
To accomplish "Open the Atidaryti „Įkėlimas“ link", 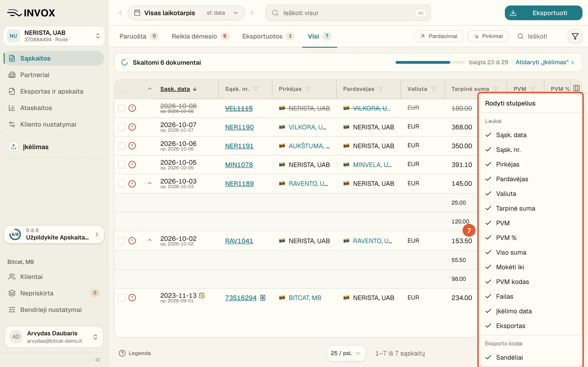I will click(545, 62).
